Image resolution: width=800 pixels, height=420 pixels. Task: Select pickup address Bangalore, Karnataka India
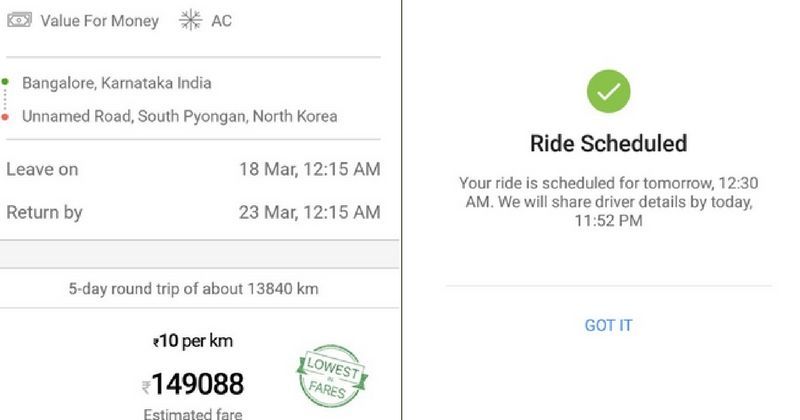pos(117,83)
